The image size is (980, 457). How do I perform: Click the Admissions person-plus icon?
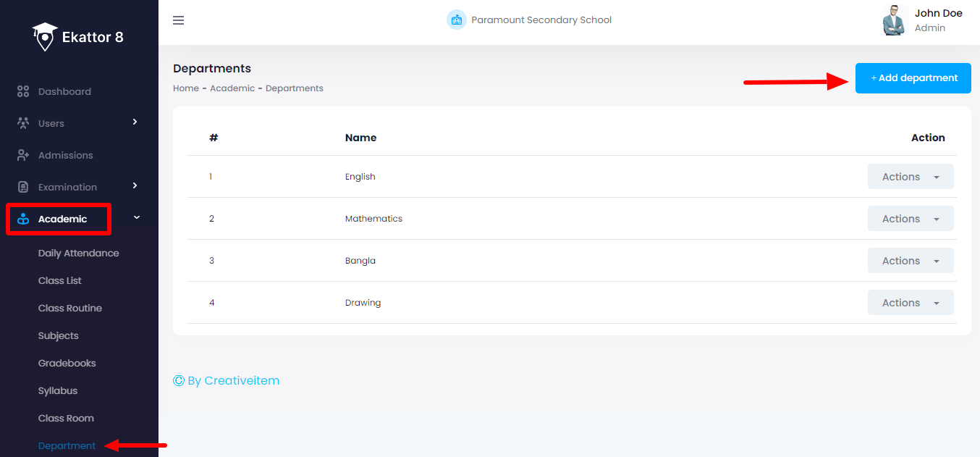tap(23, 155)
